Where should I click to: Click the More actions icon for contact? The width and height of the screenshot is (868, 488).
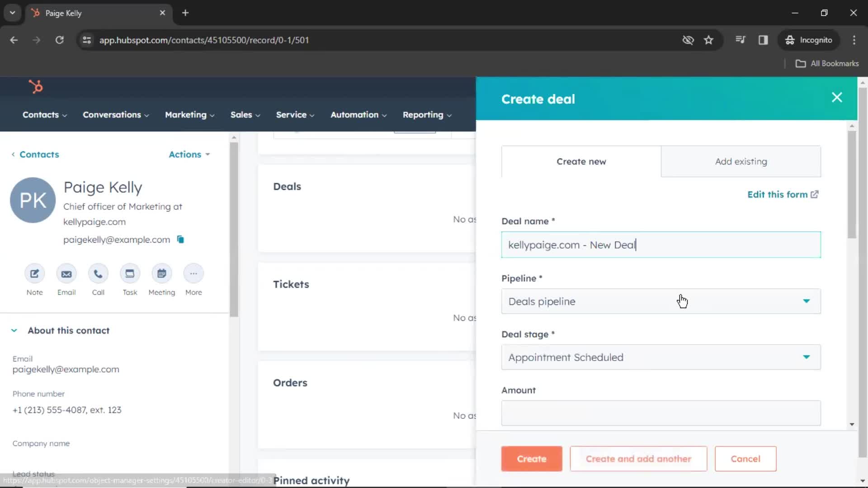click(193, 273)
